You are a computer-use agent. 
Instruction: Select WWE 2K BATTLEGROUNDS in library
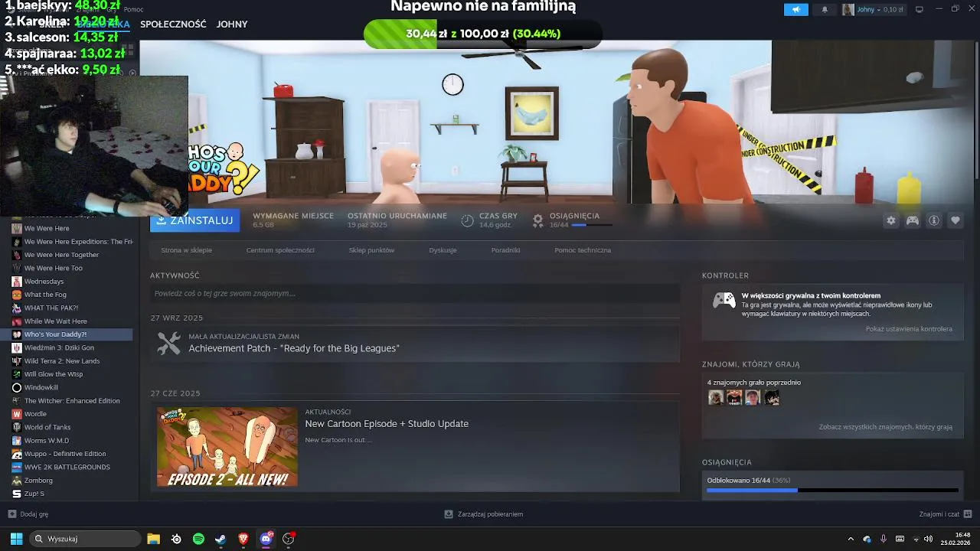(67, 467)
